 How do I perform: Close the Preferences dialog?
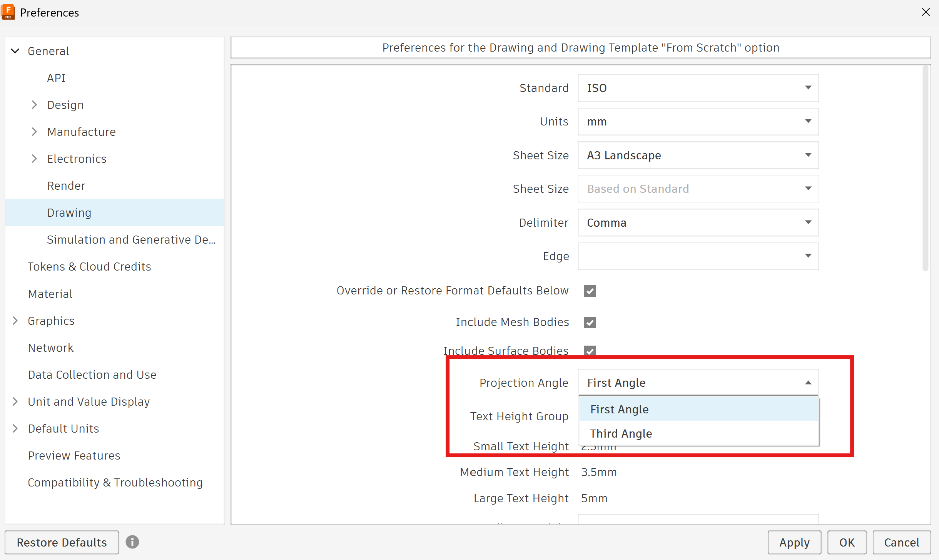point(926,12)
